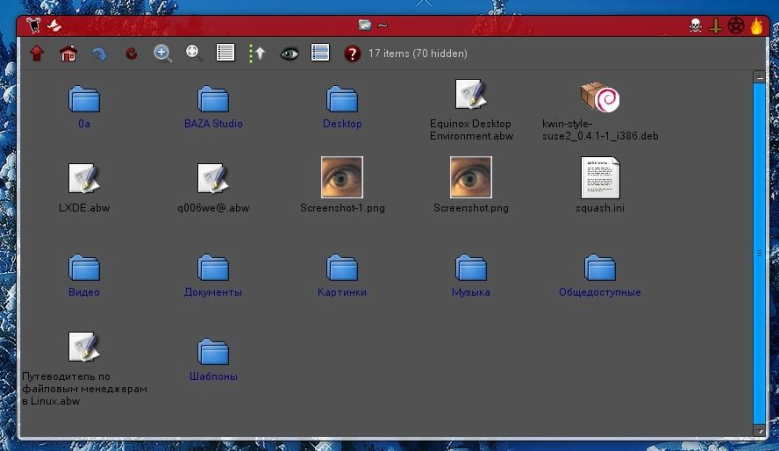Select the Шаблоны folder

click(213, 360)
